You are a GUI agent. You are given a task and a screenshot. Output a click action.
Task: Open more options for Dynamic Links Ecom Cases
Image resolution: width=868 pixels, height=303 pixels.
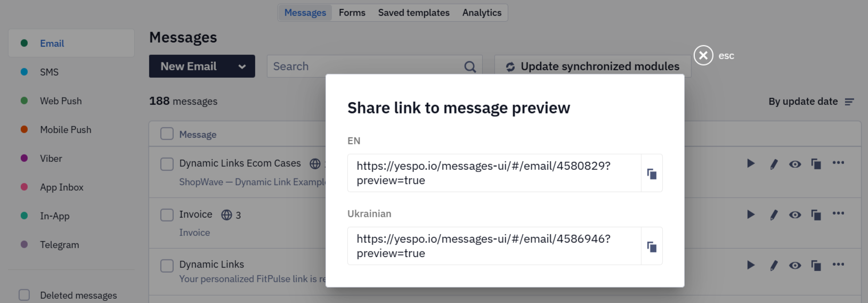click(x=838, y=162)
